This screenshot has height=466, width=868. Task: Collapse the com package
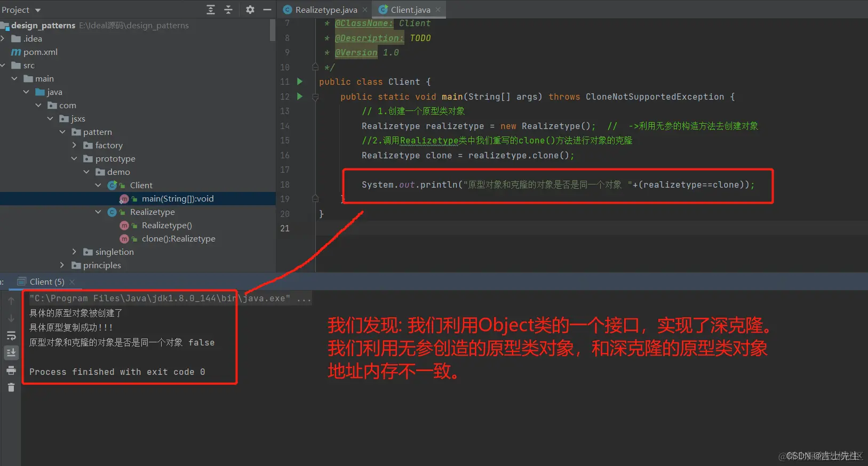point(38,105)
